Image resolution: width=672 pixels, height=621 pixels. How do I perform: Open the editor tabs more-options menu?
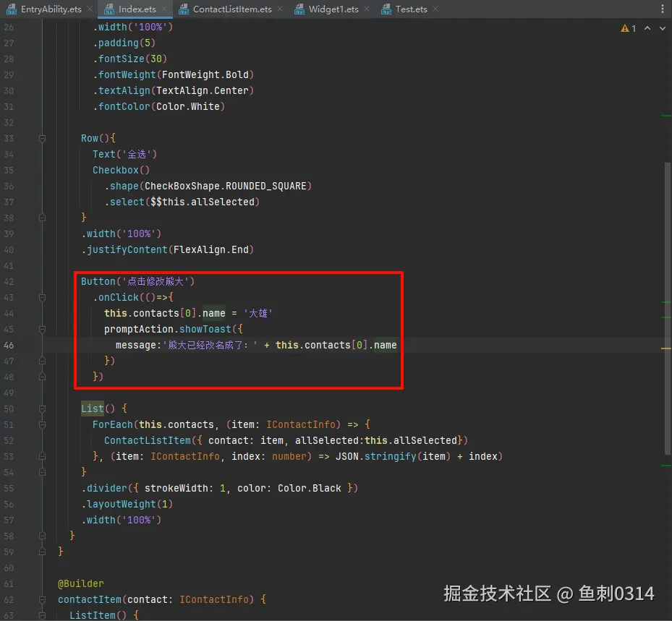[x=663, y=9]
